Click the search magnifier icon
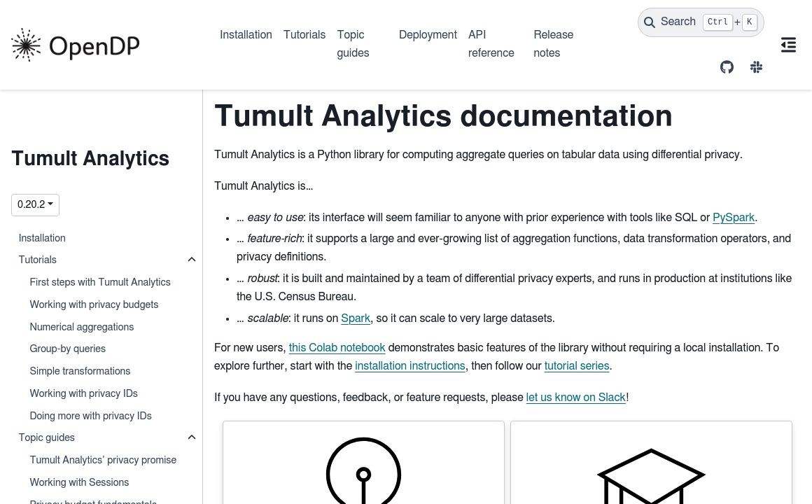 tap(650, 22)
